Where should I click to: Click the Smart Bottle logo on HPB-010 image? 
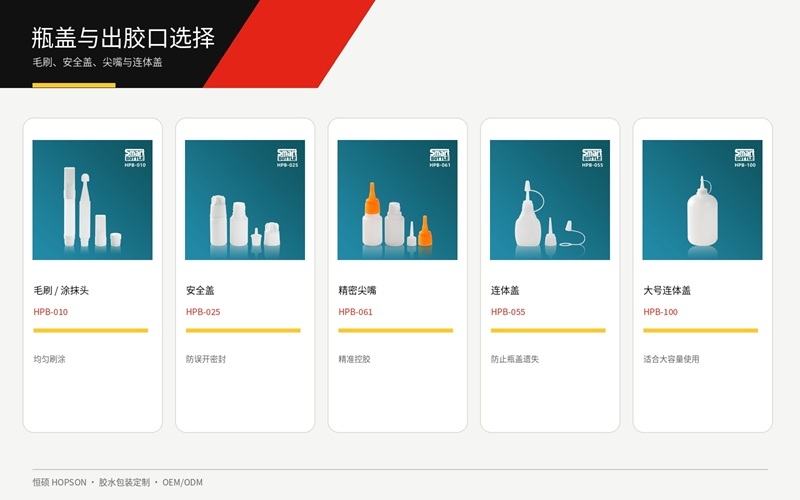135,155
